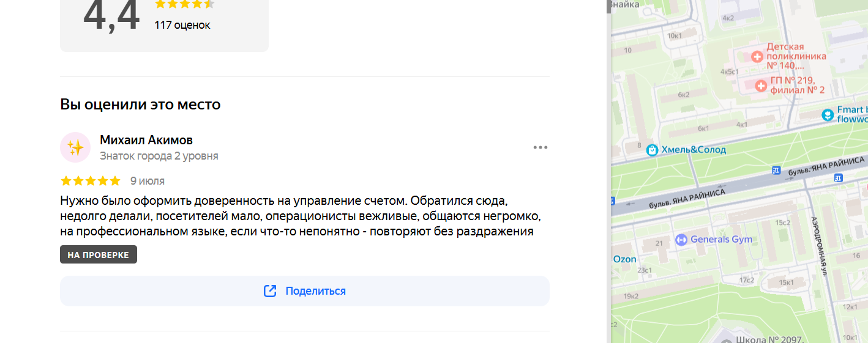Click the review's five-star rating
The height and width of the screenshot is (343, 868).
[x=91, y=181]
